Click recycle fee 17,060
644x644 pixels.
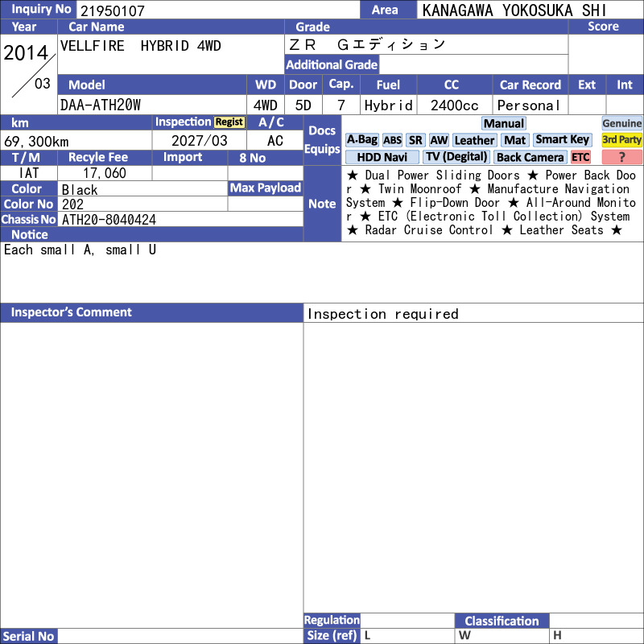(105, 173)
